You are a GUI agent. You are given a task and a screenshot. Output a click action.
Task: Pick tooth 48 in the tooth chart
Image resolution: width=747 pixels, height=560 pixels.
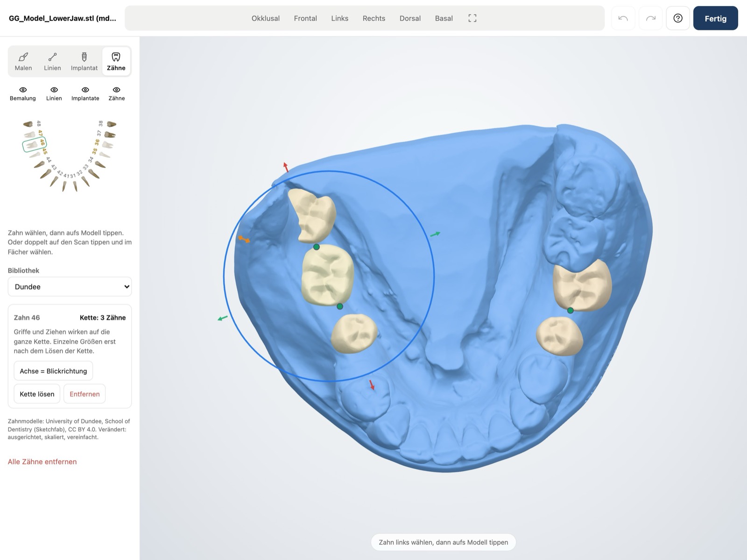29,124
